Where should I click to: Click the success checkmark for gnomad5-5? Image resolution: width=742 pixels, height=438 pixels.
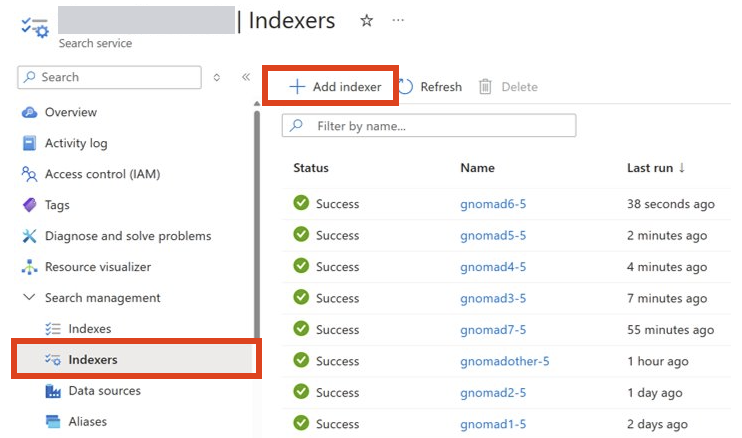click(x=301, y=234)
